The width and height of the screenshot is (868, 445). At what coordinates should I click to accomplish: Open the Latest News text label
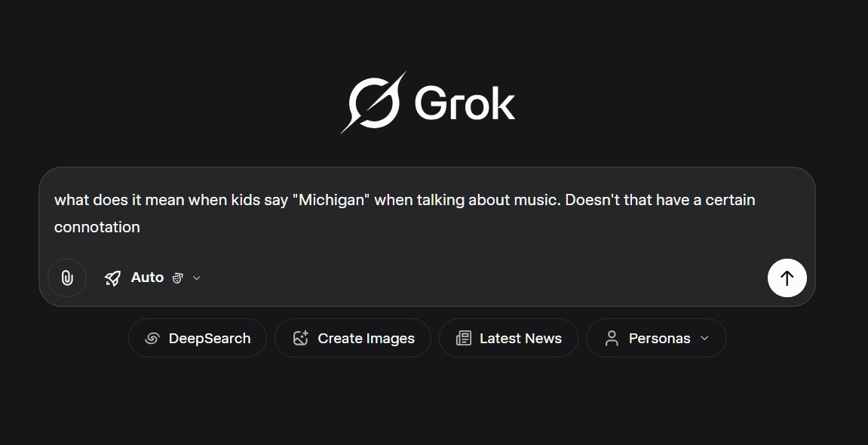tap(520, 339)
